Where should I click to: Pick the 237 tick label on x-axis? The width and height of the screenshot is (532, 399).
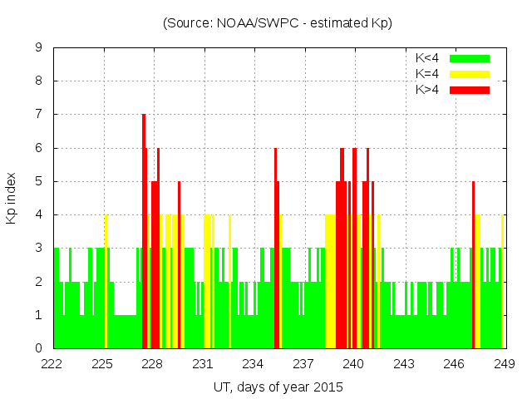[303, 364]
